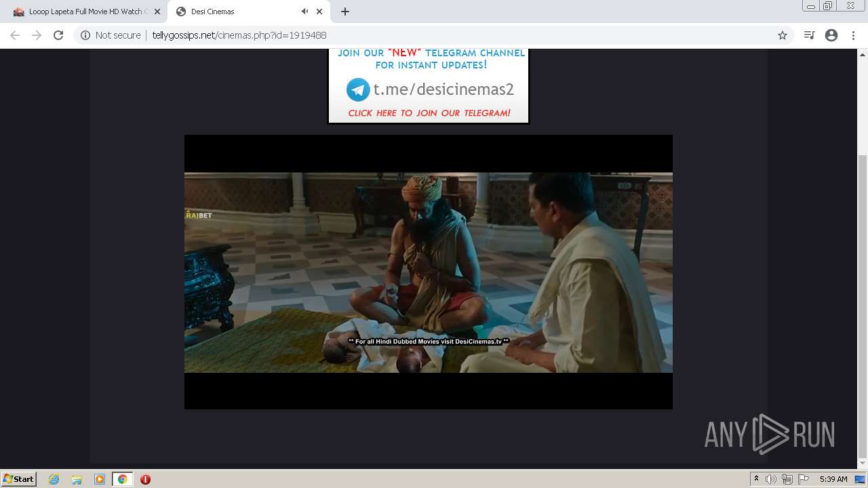Click Show desktop button in tray
868x488 pixels.
861,479
